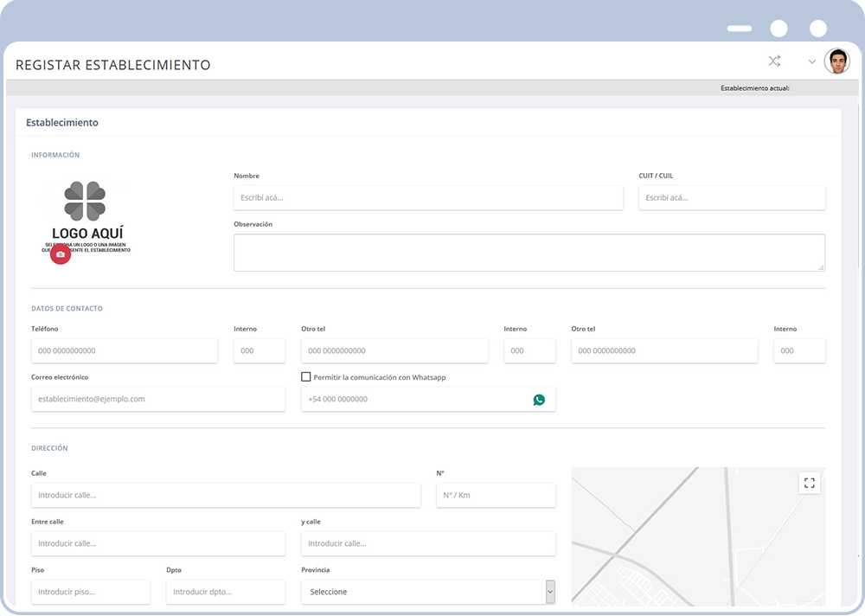
Task: Enable 'Permitir la comunicación con Whatsapp' checkbox
Action: pyautogui.click(x=306, y=377)
